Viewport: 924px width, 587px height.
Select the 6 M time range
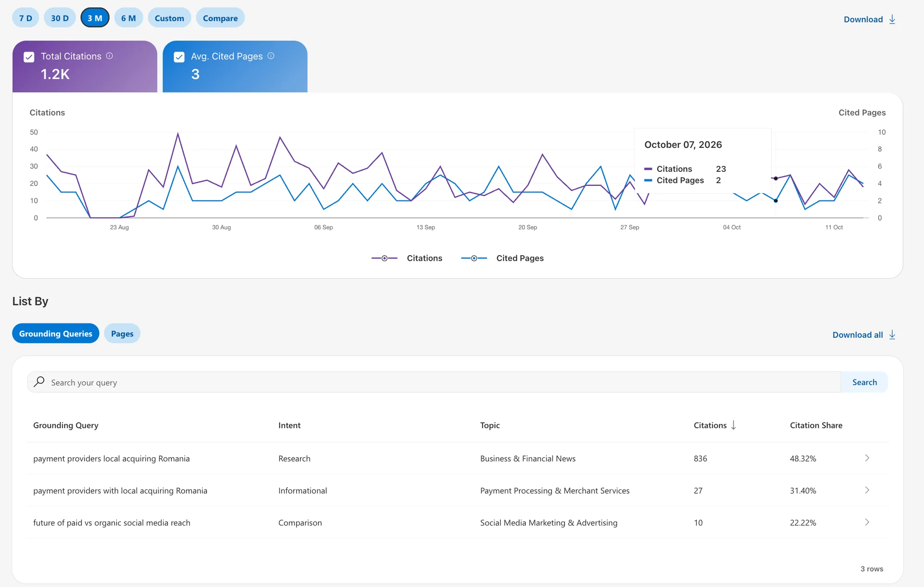[x=128, y=18]
